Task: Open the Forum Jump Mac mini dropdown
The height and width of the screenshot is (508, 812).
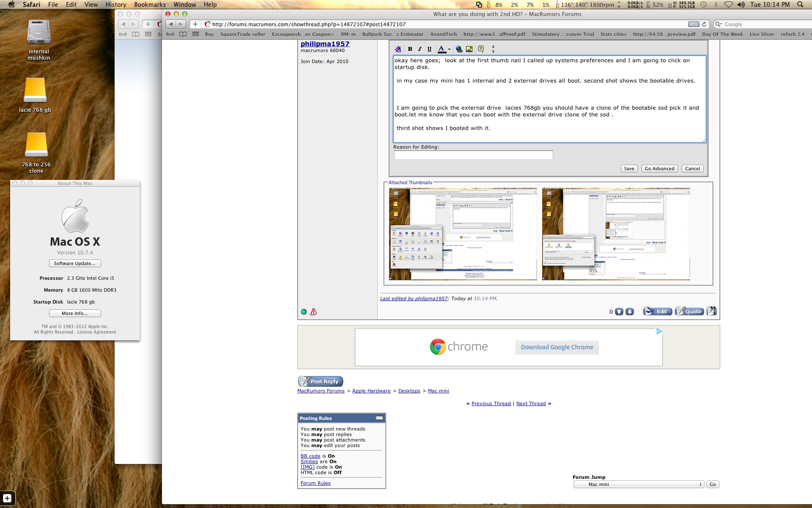Action: tap(639, 484)
